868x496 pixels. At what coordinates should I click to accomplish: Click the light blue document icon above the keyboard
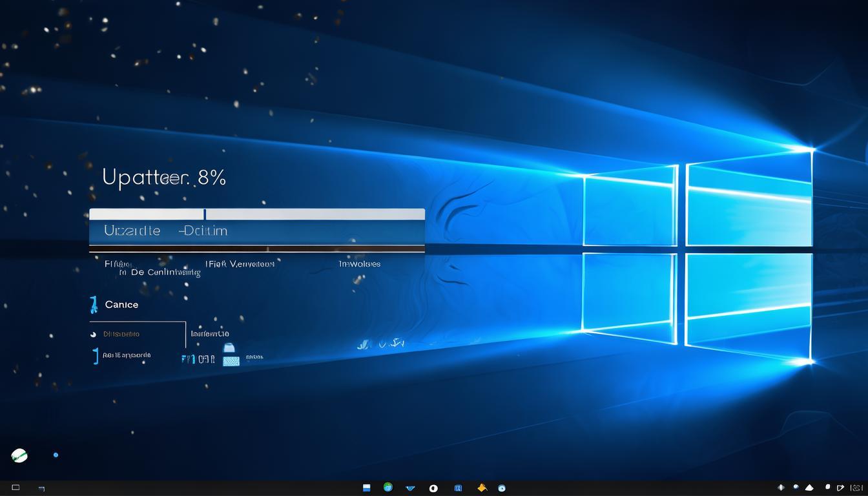(229, 347)
